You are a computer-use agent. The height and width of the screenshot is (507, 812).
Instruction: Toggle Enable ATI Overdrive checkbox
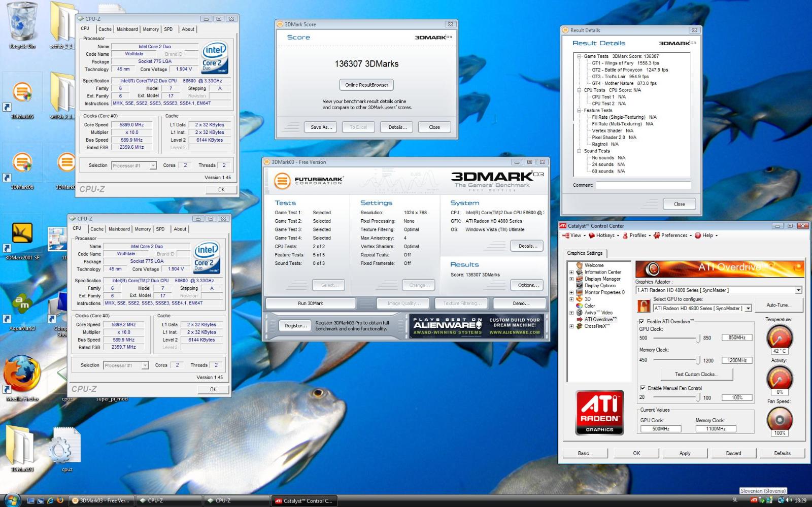641,321
